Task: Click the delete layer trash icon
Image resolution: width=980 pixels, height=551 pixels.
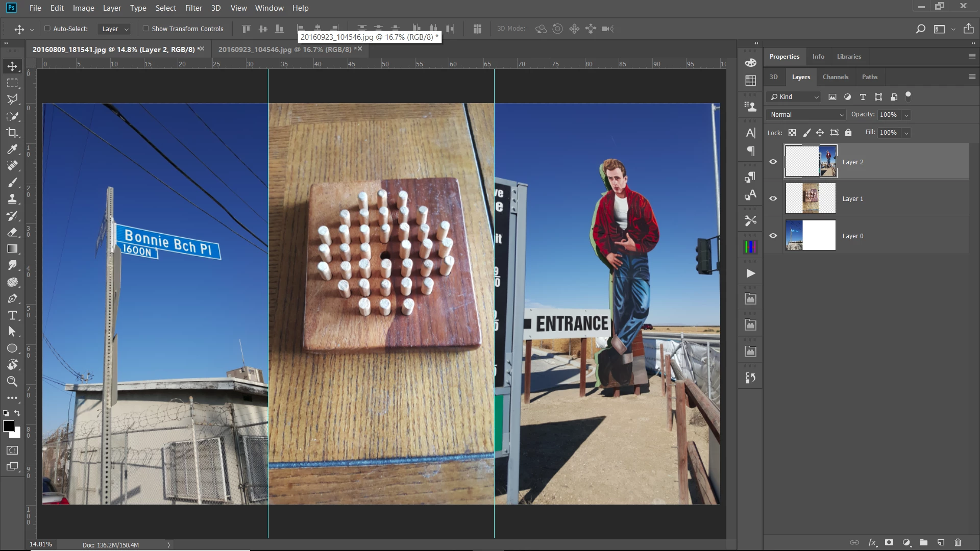Action: (958, 542)
